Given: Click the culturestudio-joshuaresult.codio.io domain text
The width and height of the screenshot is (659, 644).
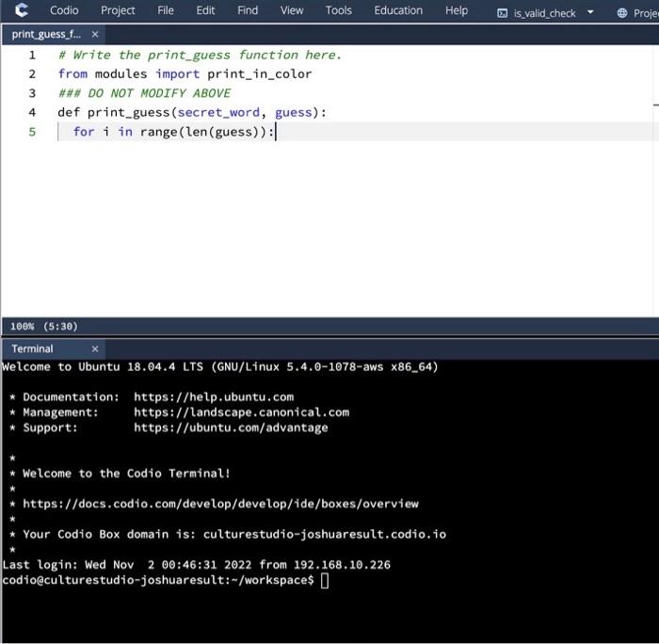Looking at the screenshot, I should click(325, 534).
